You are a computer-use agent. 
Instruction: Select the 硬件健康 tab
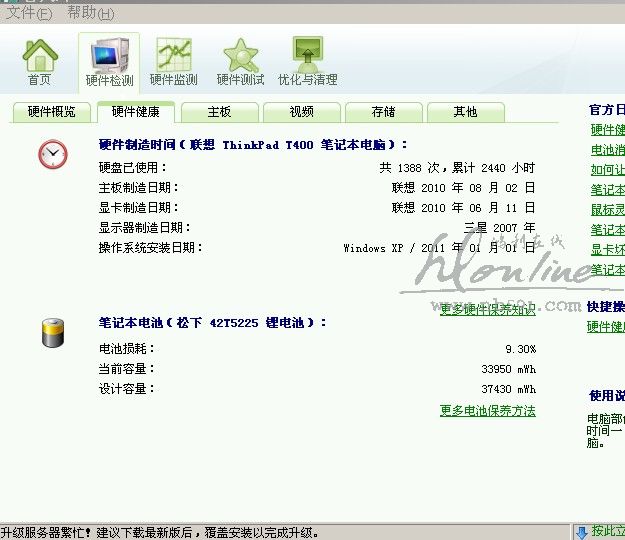(x=135, y=112)
